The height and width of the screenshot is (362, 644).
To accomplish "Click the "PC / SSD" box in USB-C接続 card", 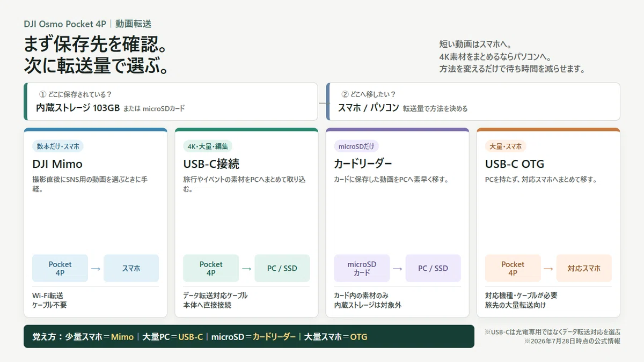I will pos(282,268).
